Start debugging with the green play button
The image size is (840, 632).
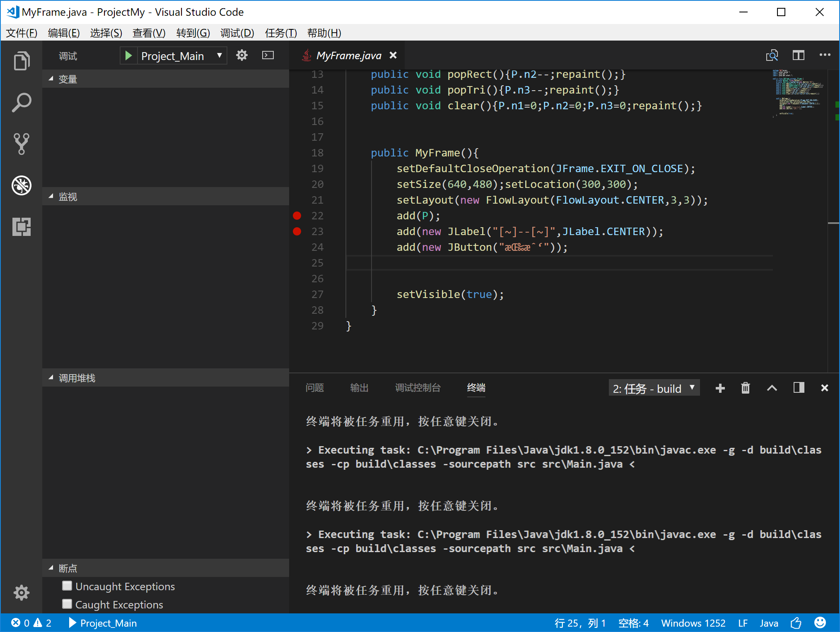128,55
